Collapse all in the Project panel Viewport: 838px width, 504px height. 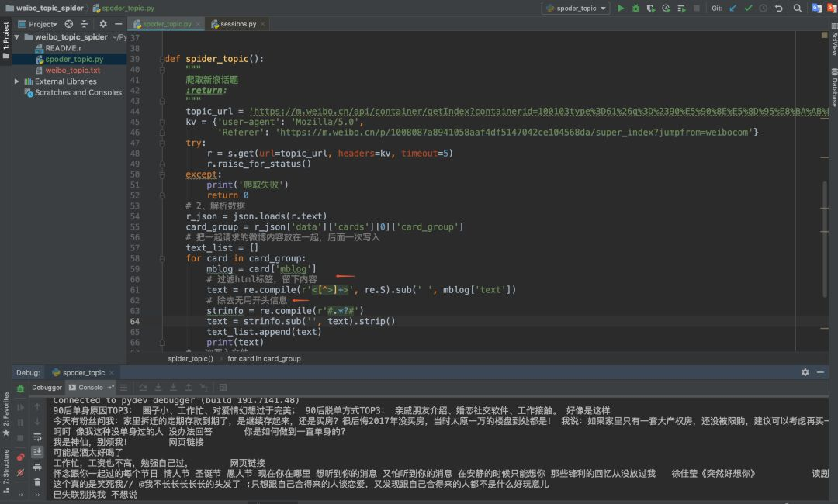pyautogui.click(x=84, y=24)
